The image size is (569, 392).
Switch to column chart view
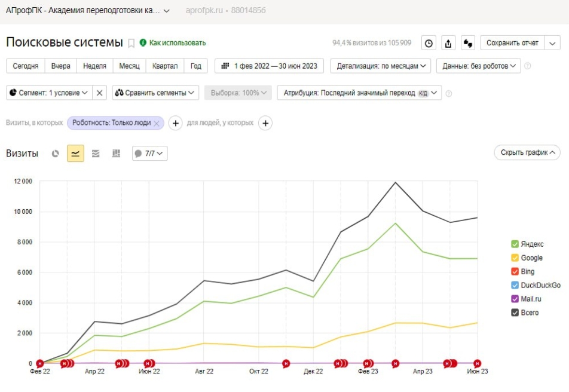116,154
